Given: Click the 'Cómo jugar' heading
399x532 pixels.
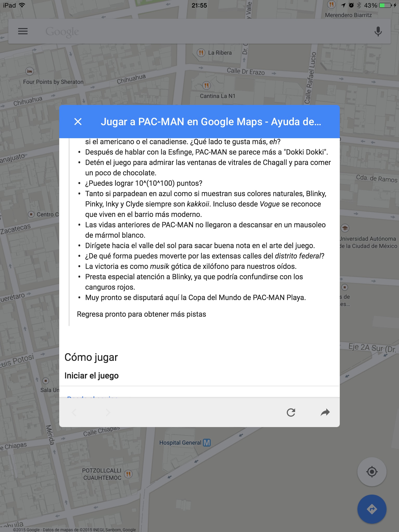Looking at the screenshot, I should click(x=91, y=357).
